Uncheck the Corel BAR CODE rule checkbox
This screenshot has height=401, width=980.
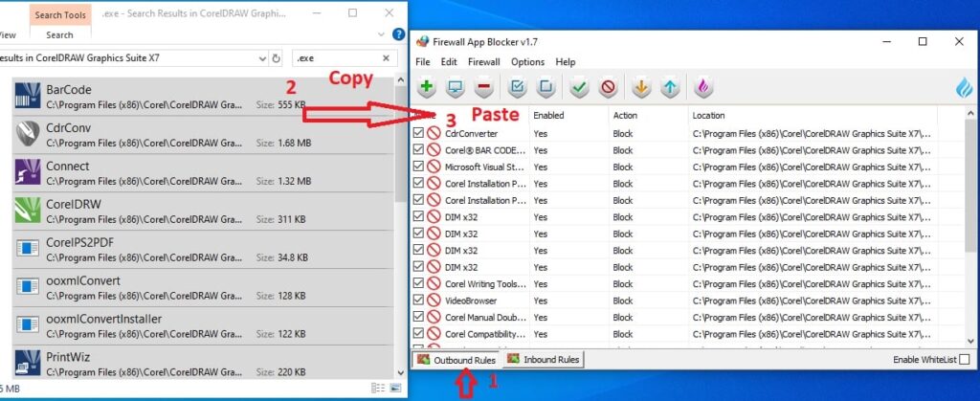coord(418,150)
